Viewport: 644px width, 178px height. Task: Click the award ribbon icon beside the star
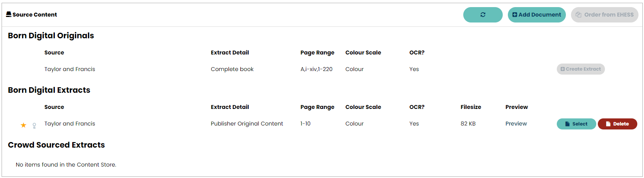click(x=34, y=126)
